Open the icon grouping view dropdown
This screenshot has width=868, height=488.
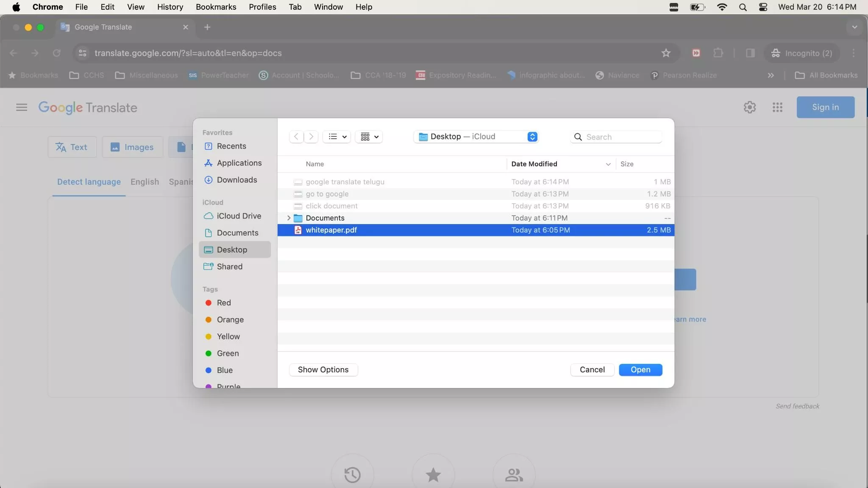pos(369,136)
